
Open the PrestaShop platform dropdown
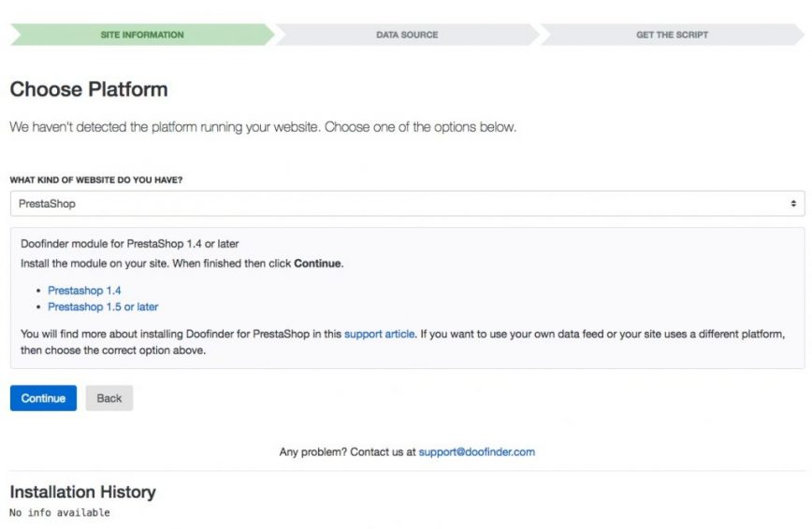(x=406, y=203)
